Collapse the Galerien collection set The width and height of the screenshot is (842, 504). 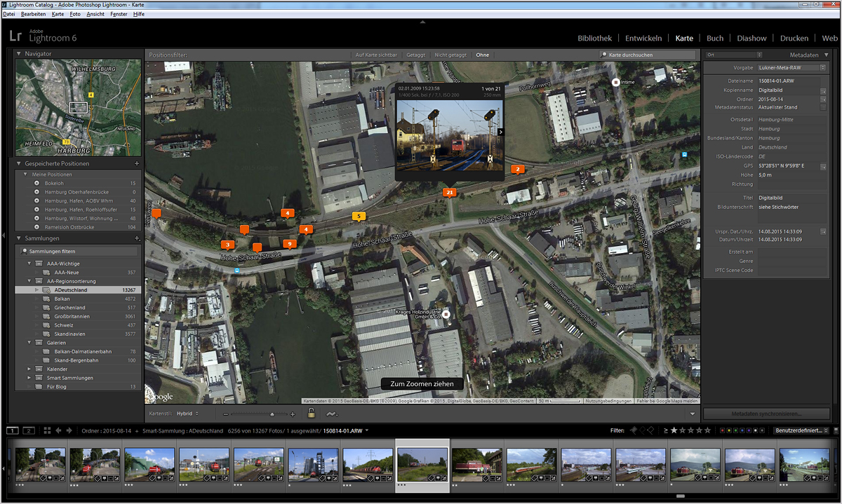29,342
